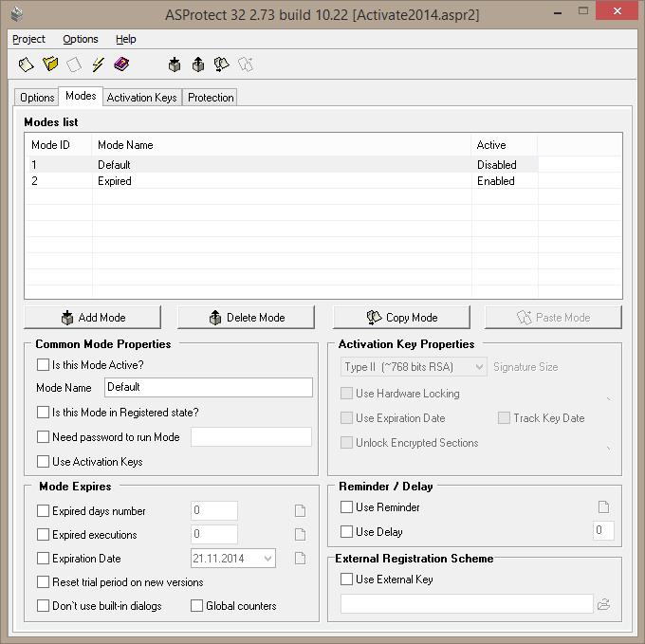Open the Options menu
The width and height of the screenshot is (645, 644).
pyautogui.click(x=81, y=39)
